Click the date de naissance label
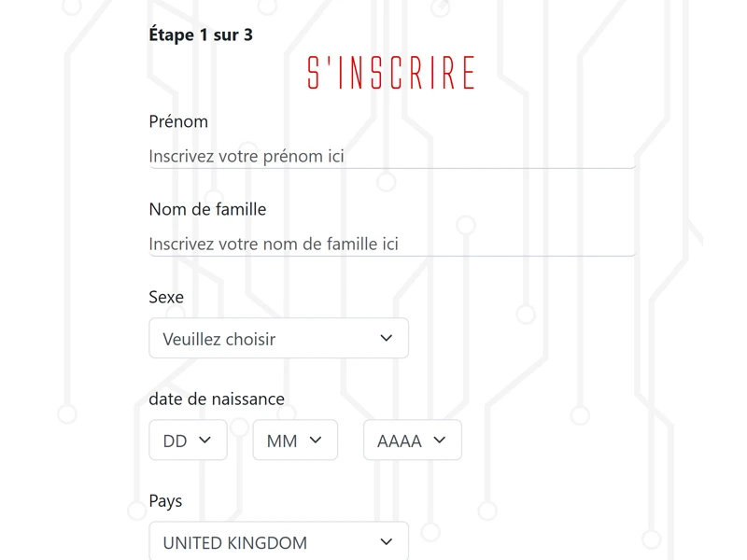 pos(217,399)
